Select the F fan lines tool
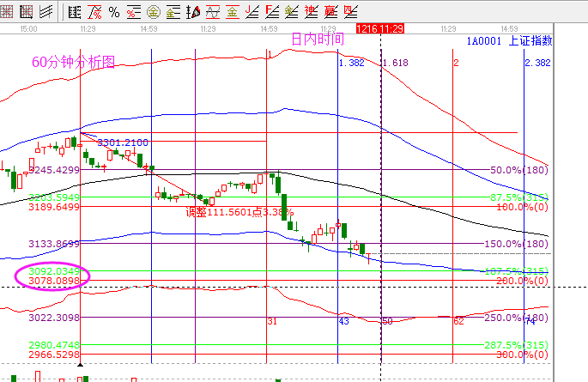588x382 pixels. 272,12
